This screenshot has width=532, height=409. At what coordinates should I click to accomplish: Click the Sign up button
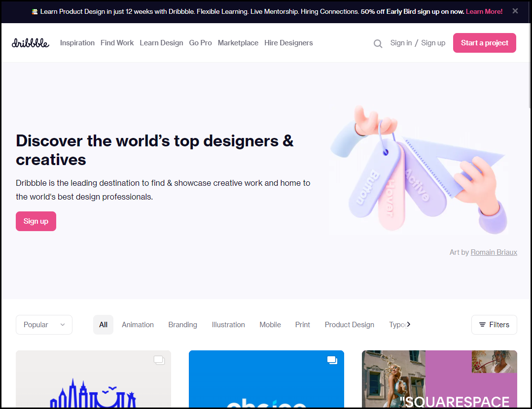click(x=35, y=221)
